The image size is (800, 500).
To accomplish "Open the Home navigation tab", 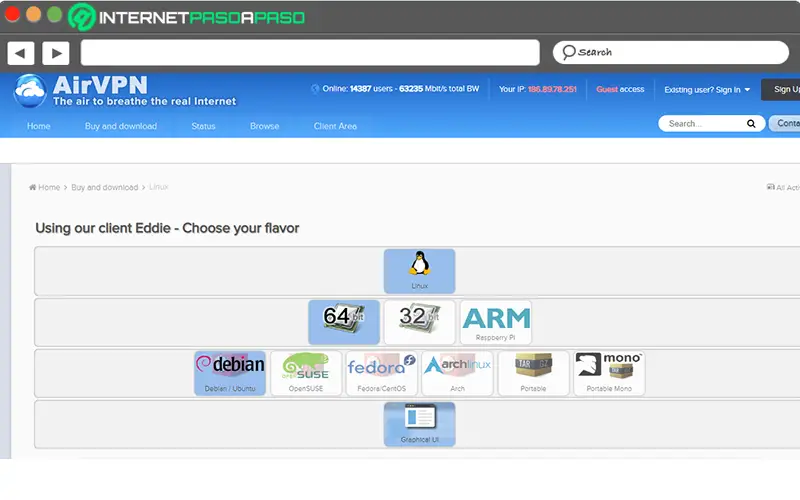I will click(x=39, y=126).
